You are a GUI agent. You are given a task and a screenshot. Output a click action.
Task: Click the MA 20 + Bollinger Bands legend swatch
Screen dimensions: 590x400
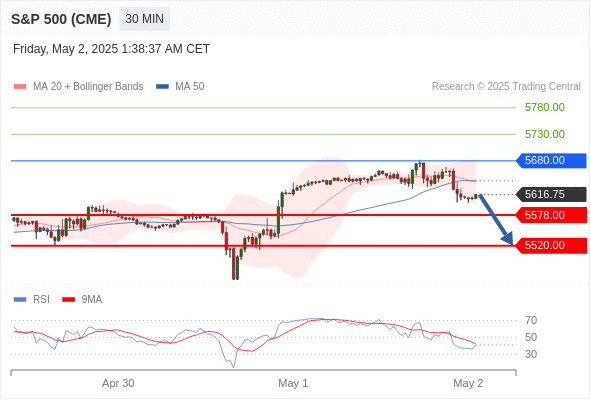click(20, 87)
